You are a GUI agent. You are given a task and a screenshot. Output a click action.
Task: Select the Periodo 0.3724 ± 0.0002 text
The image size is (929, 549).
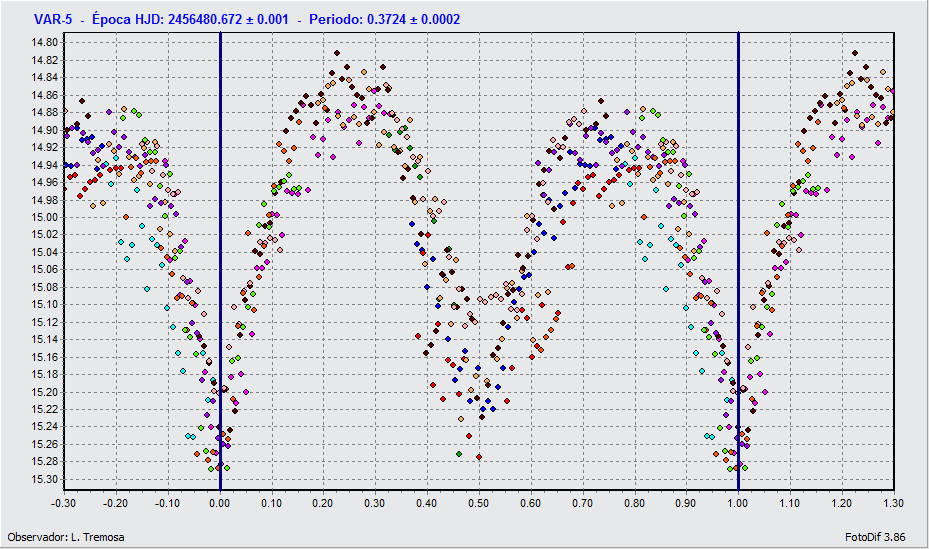tap(385, 20)
